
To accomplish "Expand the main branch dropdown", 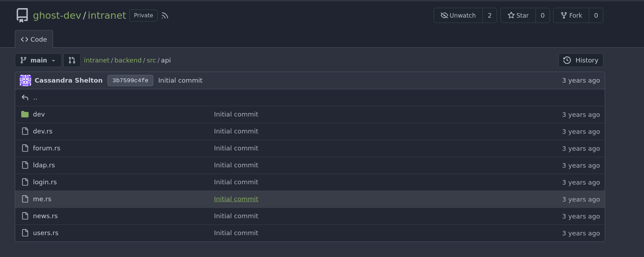I will click(38, 60).
